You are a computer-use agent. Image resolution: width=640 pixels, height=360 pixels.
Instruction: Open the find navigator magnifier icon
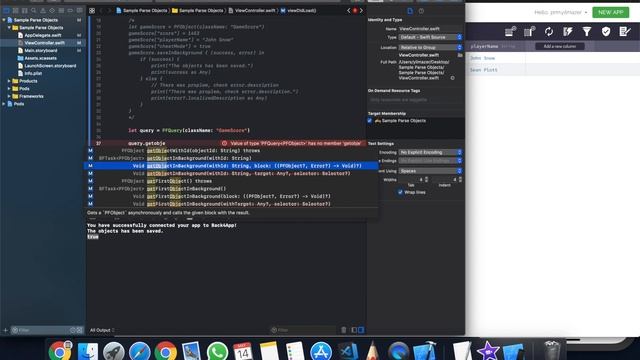point(34,11)
